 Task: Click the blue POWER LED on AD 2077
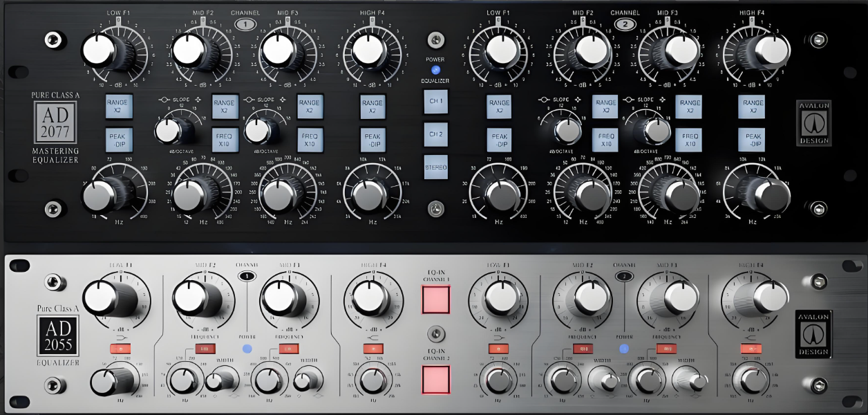tap(435, 70)
